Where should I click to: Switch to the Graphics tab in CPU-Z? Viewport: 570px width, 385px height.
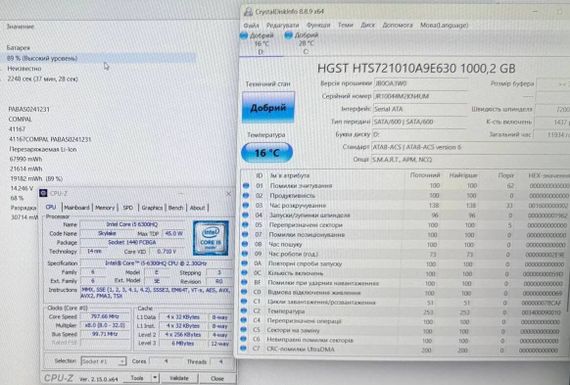(152, 208)
